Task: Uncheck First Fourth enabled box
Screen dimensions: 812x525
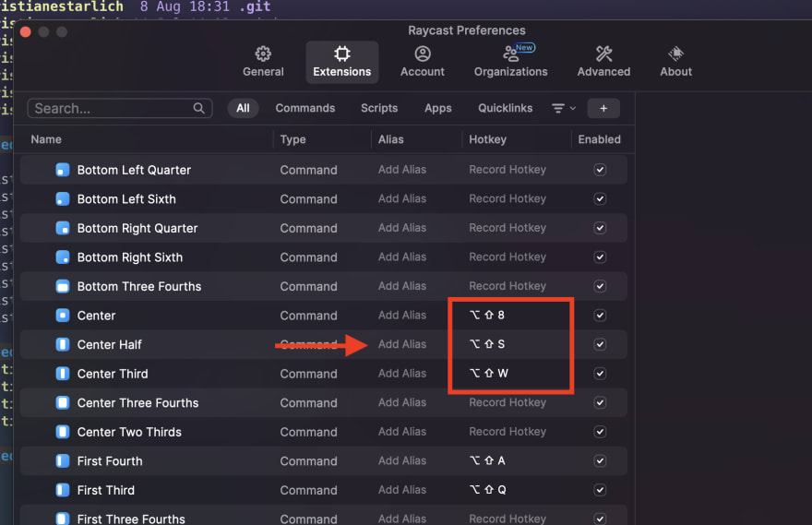Action: click(600, 460)
